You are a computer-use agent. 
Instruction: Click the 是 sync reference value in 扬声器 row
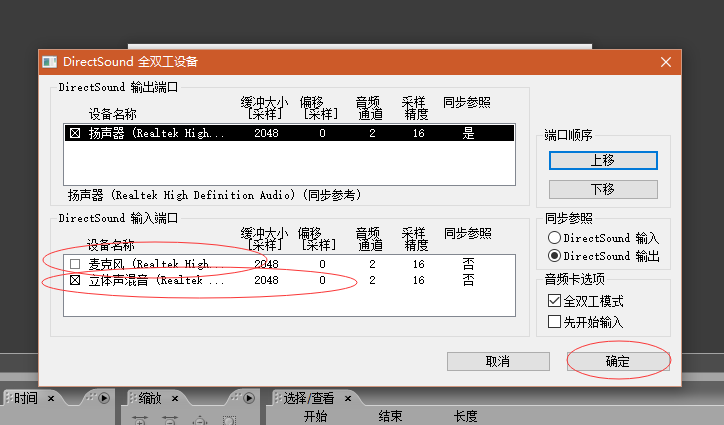(x=468, y=133)
